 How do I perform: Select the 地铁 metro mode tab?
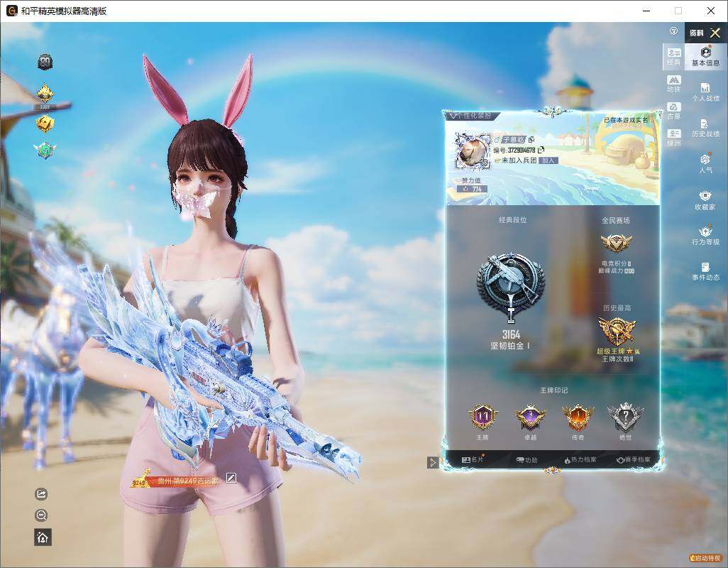tap(673, 84)
